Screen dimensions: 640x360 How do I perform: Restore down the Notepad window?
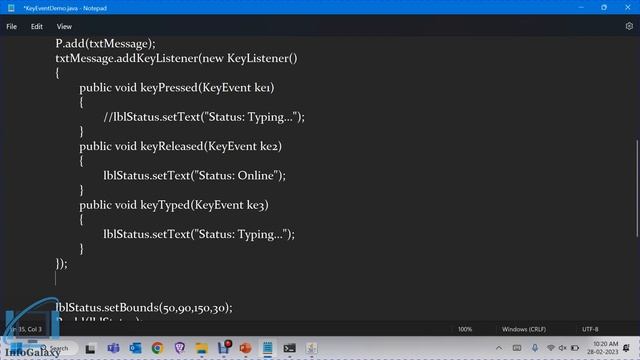click(x=604, y=7)
